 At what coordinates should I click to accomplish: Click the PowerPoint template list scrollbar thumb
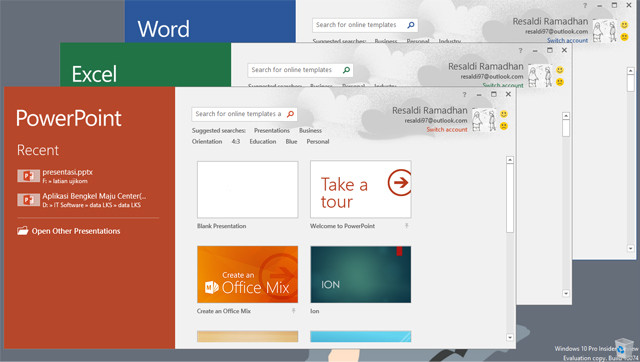pyautogui.click(x=510, y=199)
